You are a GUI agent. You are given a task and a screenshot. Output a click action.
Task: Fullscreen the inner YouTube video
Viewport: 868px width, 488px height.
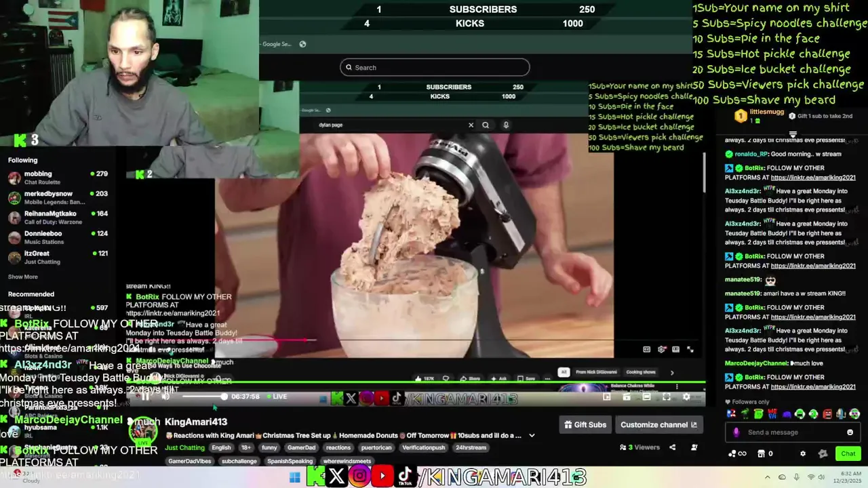(x=690, y=349)
